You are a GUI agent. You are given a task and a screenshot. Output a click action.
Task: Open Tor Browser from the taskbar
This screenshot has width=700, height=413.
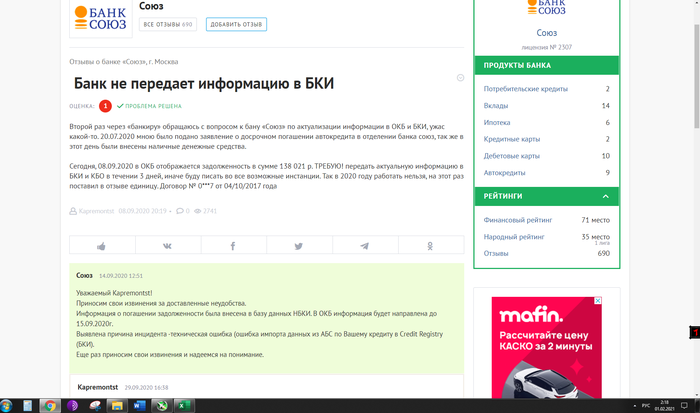pos(72,405)
